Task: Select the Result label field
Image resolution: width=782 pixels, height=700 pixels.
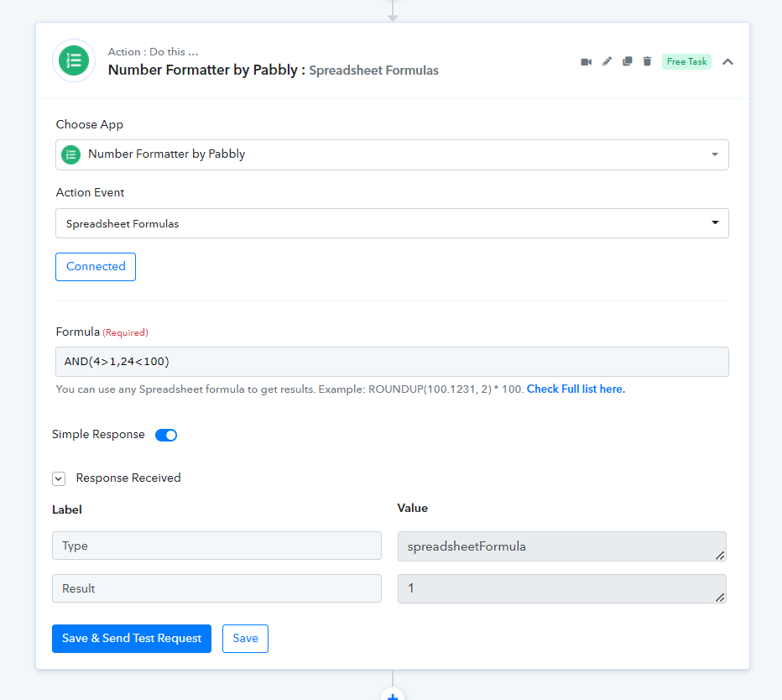Action: tap(216, 588)
